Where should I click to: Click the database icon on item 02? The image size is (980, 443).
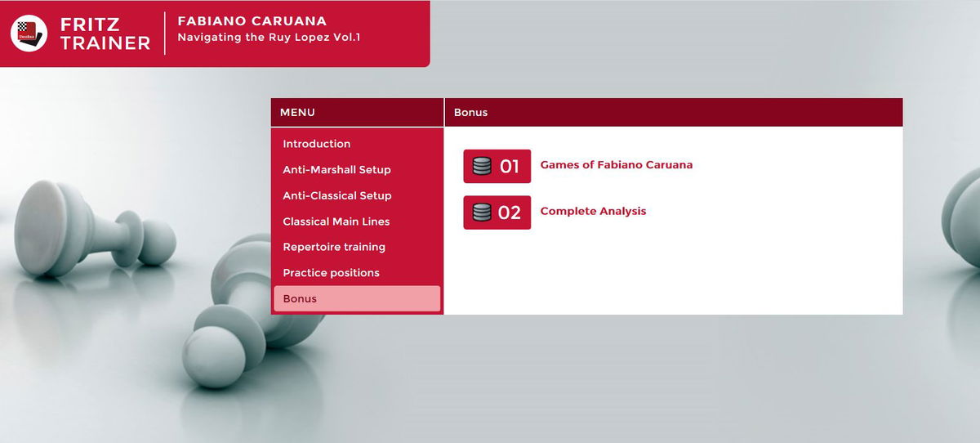(x=482, y=213)
